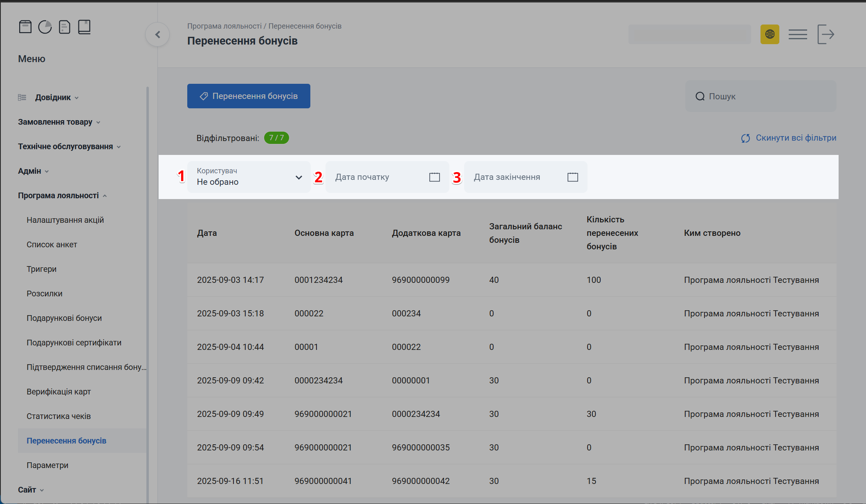The width and height of the screenshot is (866, 504).
Task: Collapse the sidebar with the back arrow
Action: pyautogui.click(x=157, y=35)
